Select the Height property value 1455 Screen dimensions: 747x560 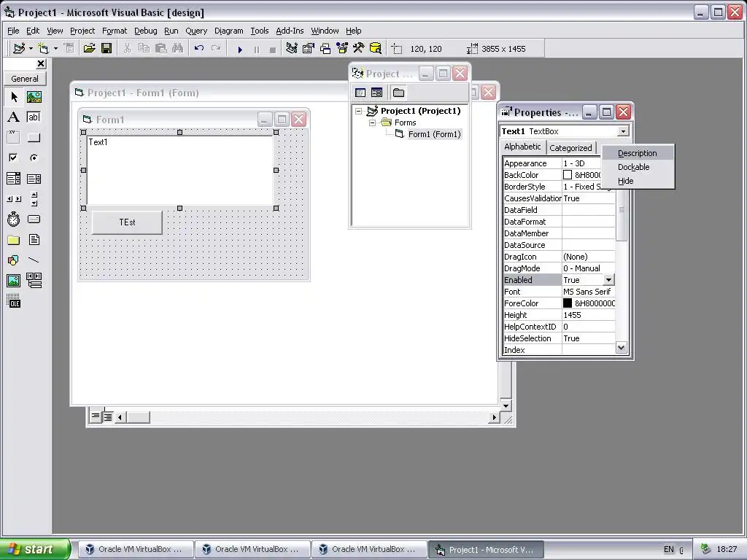tap(589, 315)
